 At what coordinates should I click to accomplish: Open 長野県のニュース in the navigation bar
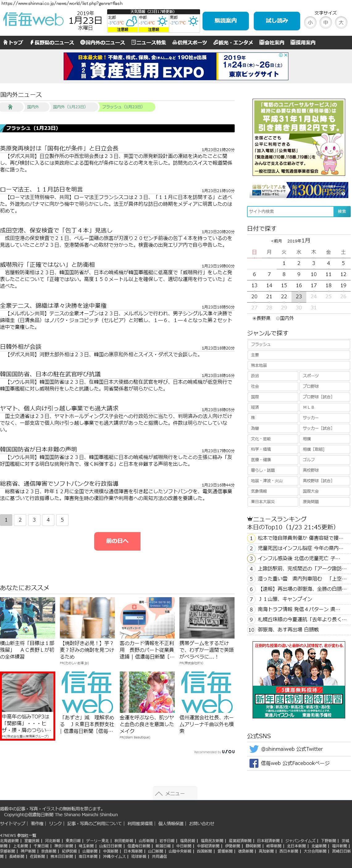52,43
